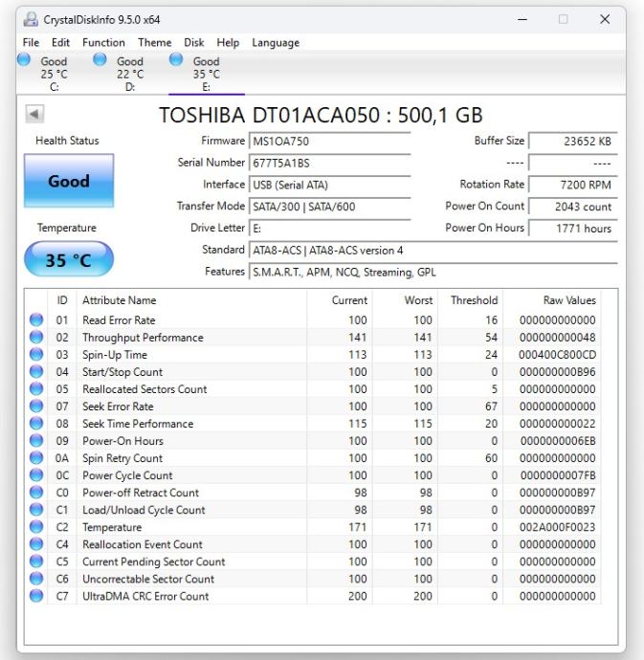Open the File menu

pos(31,42)
